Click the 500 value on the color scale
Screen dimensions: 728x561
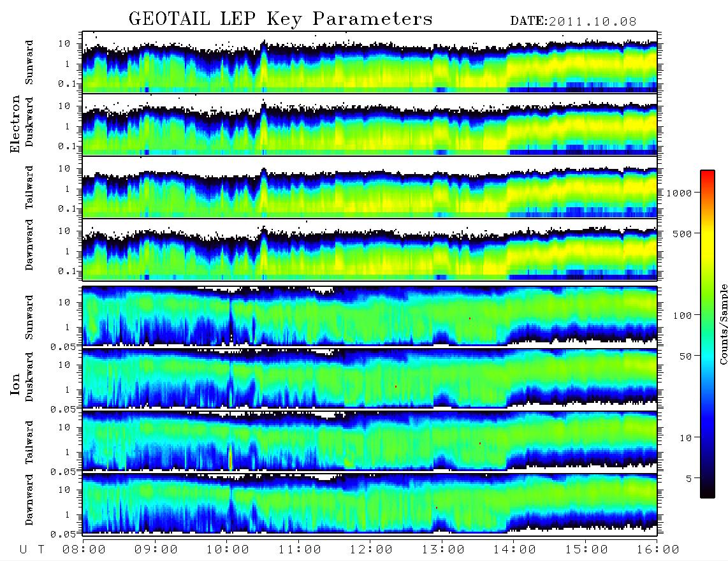pos(682,233)
